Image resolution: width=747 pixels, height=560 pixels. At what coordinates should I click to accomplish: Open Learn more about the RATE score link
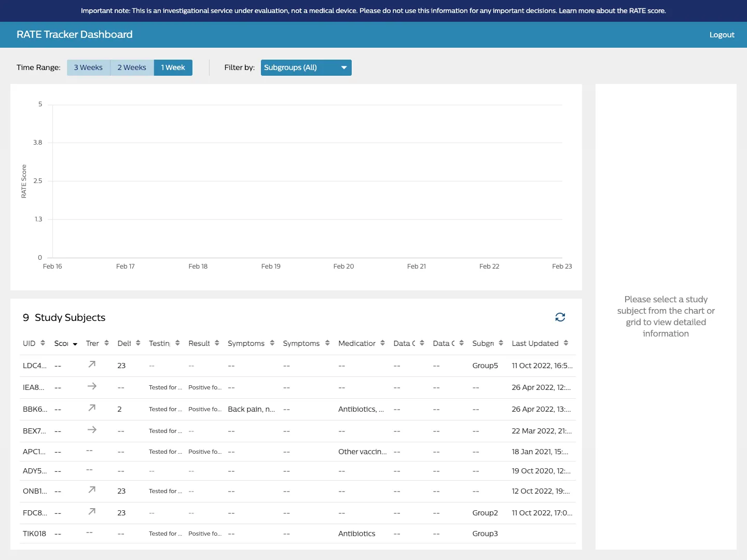612,11
